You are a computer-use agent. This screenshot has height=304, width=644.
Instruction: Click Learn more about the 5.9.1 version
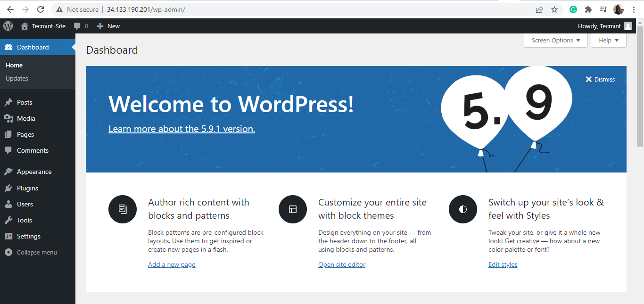[x=182, y=129]
